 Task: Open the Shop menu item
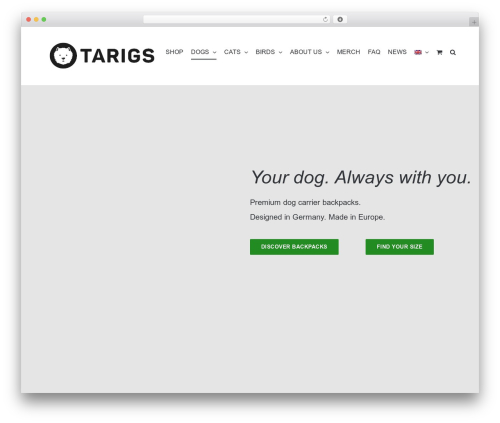(174, 52)
